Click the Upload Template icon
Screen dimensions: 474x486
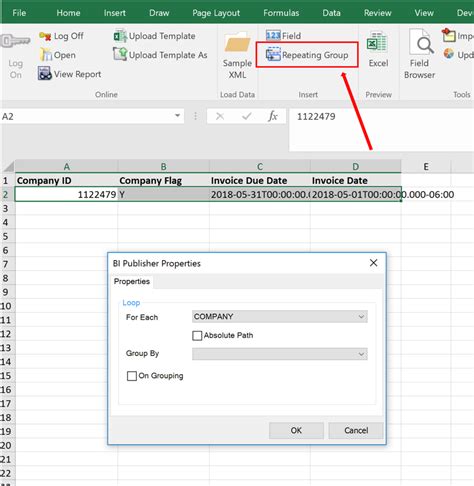(x=120, y=36)
